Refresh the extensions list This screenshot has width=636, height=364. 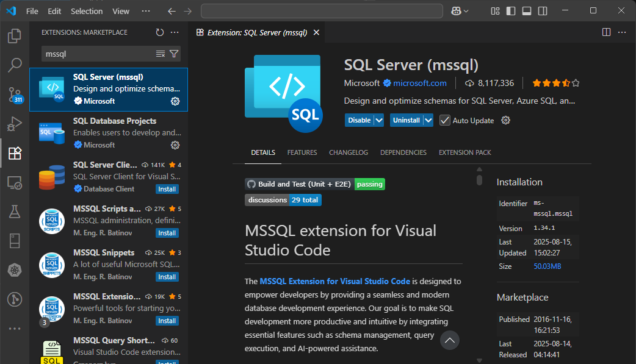point(160,32)
